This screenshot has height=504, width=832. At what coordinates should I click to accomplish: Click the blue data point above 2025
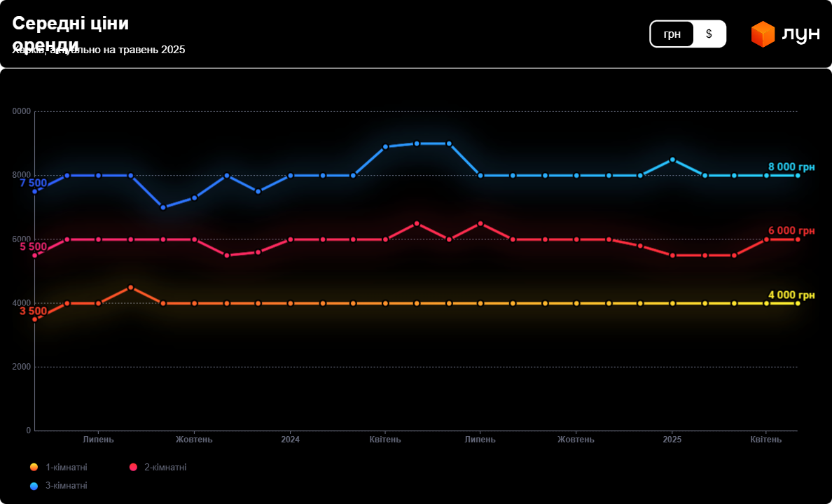(x=672, y=160)
